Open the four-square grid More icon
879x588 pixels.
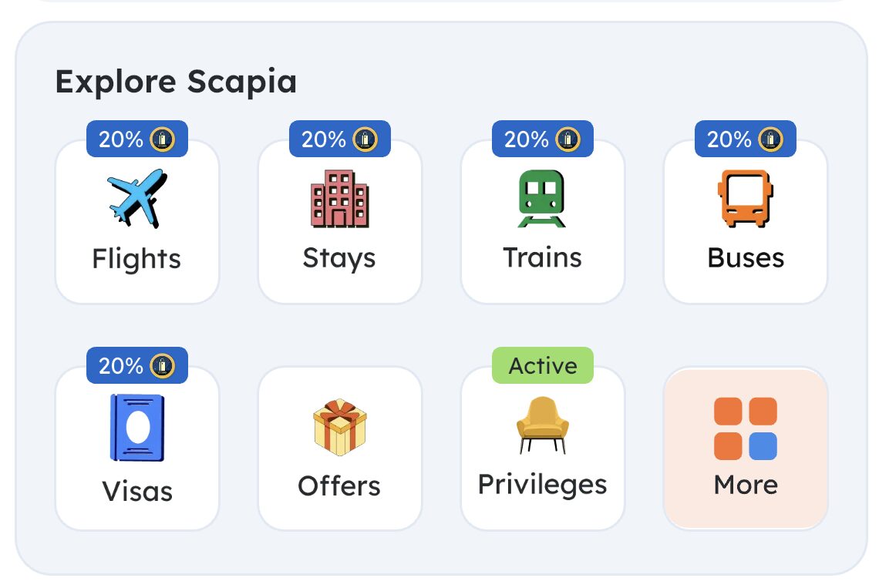click(745, 428)
